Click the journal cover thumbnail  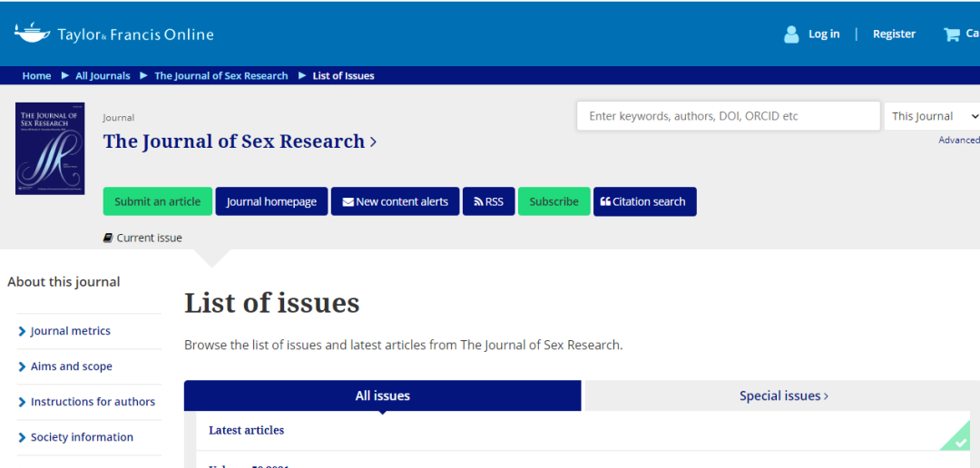50,149
